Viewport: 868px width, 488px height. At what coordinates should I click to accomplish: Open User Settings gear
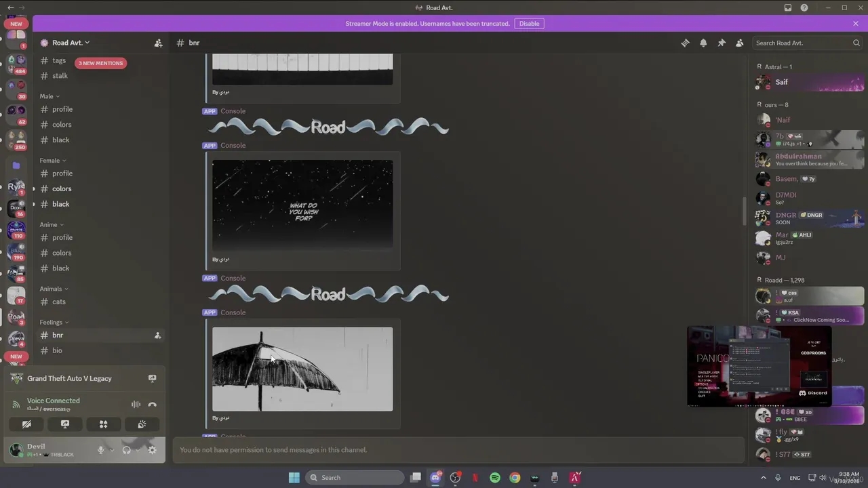coord(152,450)
